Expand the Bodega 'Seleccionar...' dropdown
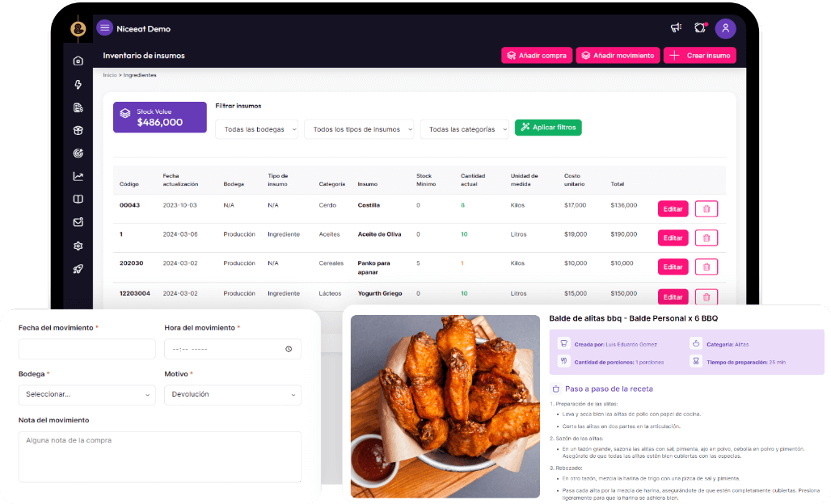The image size is (831, 504). (86, 395)
